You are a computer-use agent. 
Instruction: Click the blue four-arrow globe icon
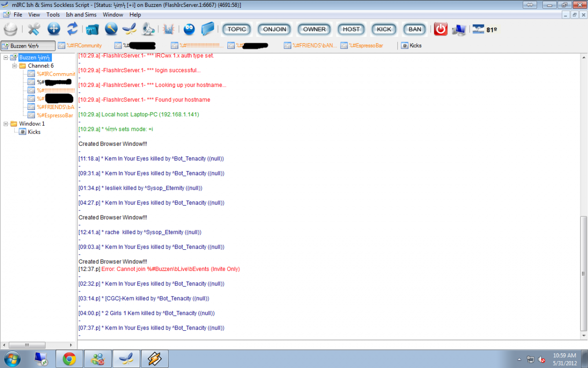(x=54, y=29)
